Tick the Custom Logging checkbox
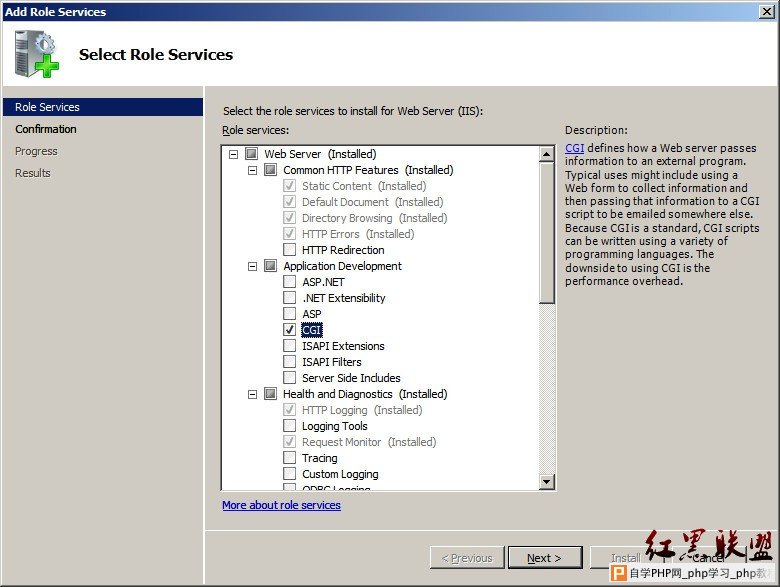 tap(290, 474)
